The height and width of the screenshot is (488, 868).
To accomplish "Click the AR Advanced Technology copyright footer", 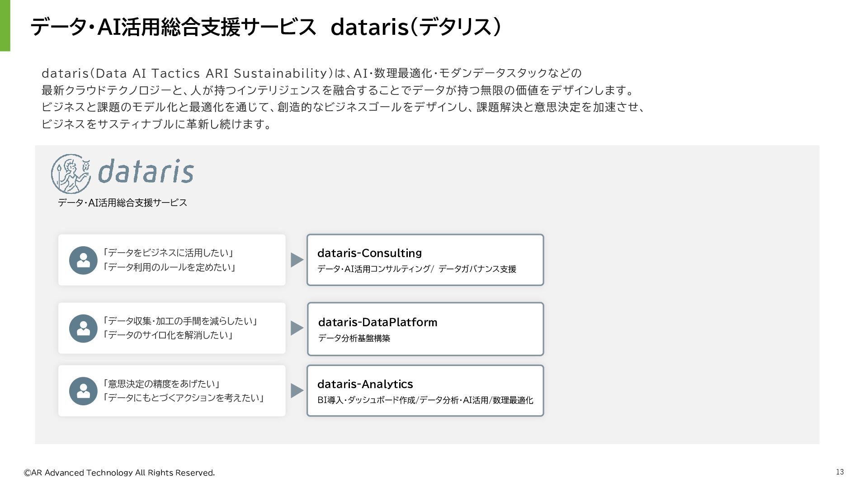I will pyautogui.click(x=119, y=473).
